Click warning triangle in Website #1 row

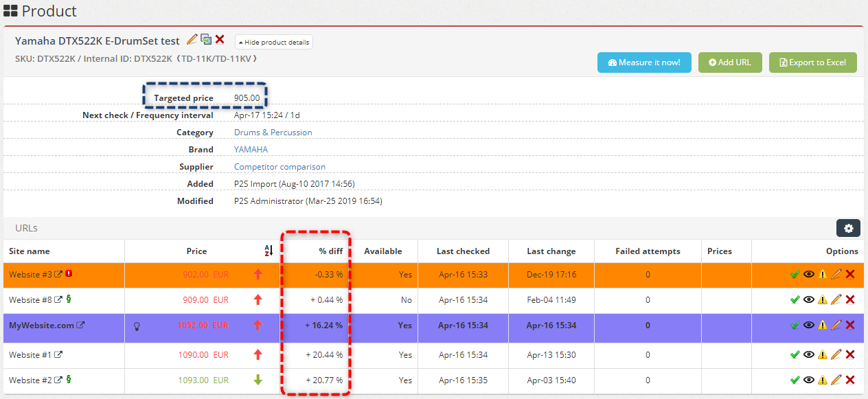pos(823,355)
